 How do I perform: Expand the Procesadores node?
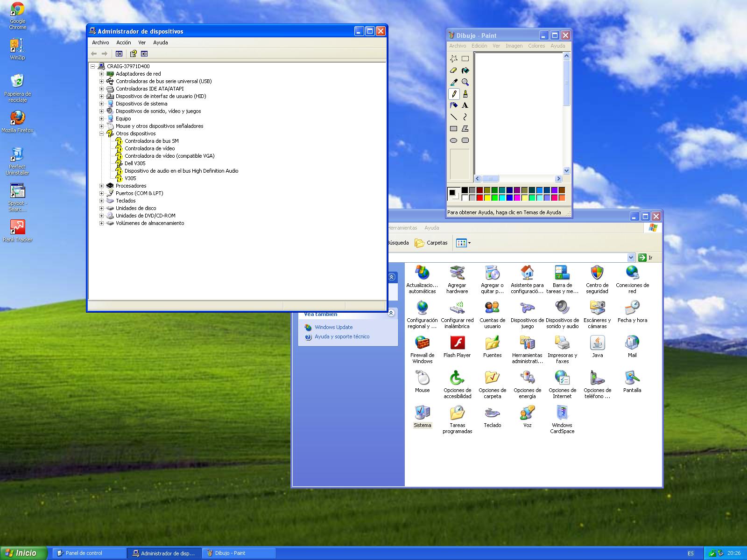(101, 186)
